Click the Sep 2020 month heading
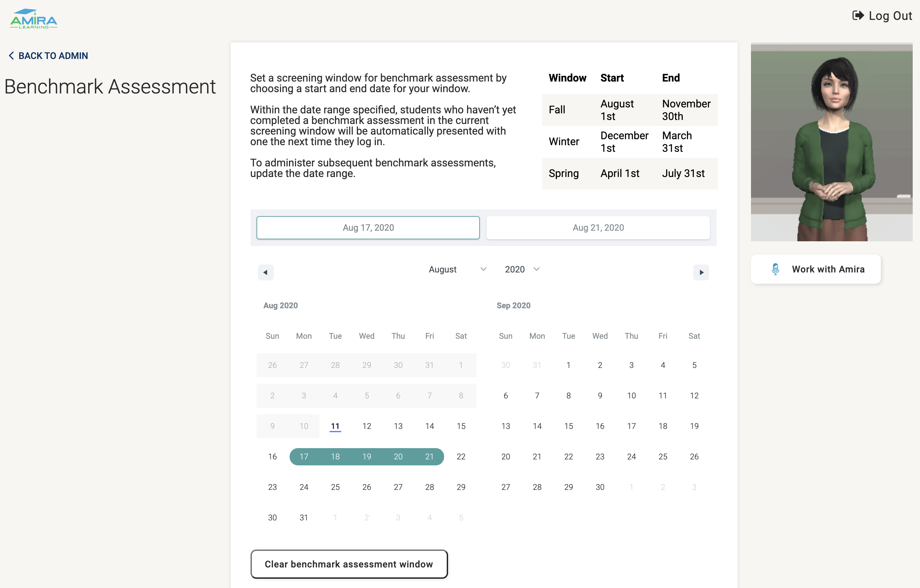The width and height of the screenshot is (920, 588). click(513, 306)
